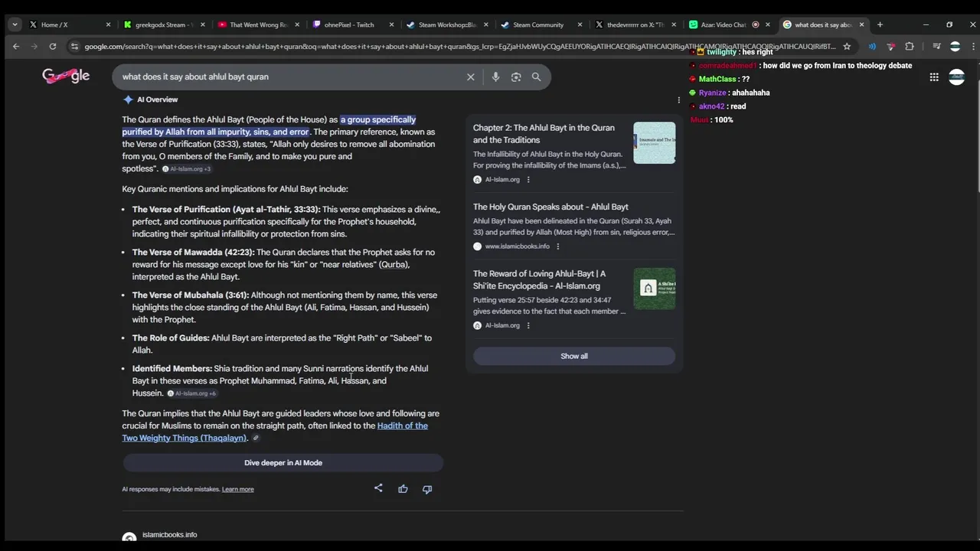Open the islamicbooks.info search result
980x551 pixels.
click(169, 534)
